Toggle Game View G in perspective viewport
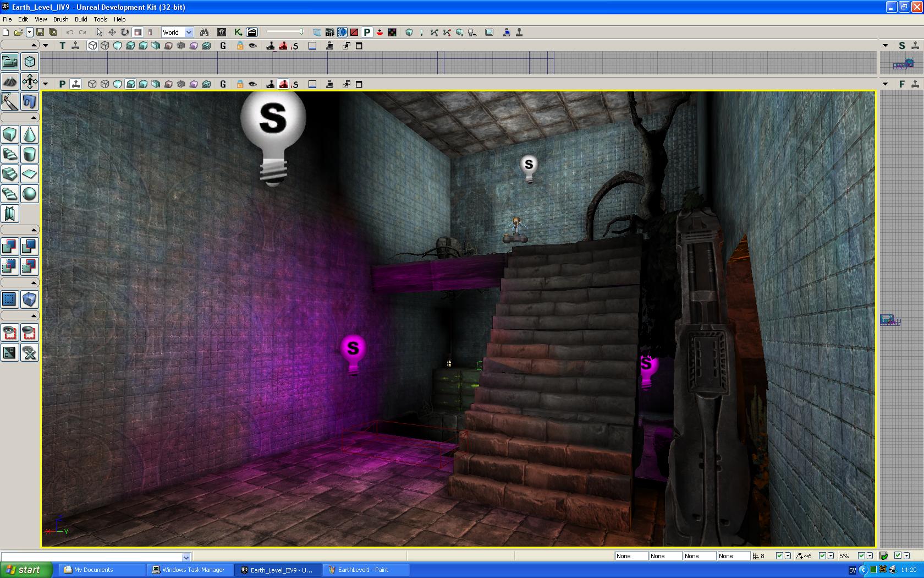 tap(223, 84)
